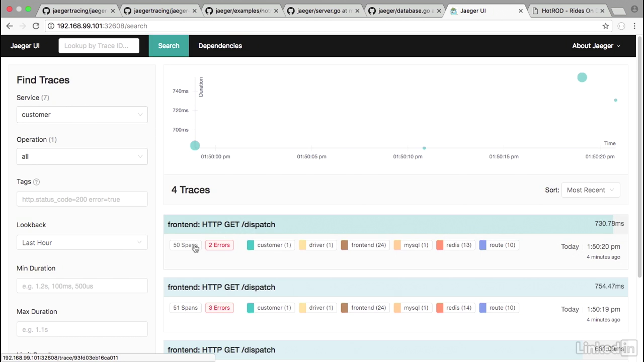Viewport: 644px width, 362px height.
Task: Click the small trace dot near 01:50:10 pm
Action: [x=424, y=148]
